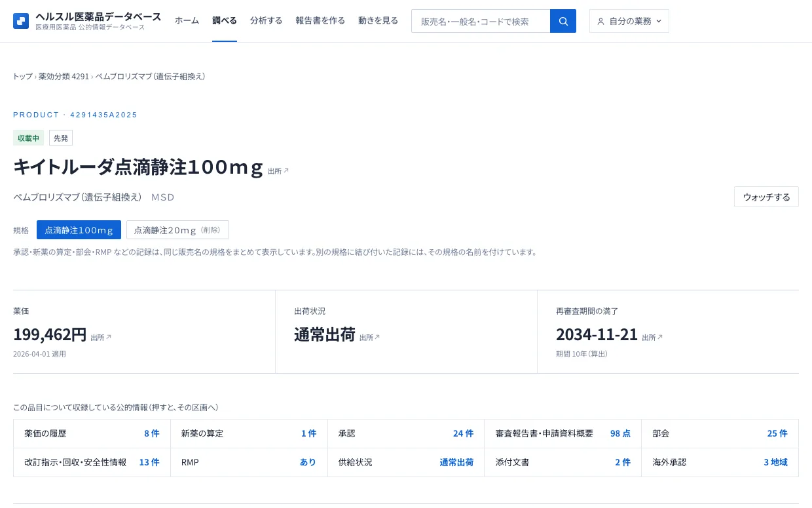Viewport: 812px width, 508px height.
Task: Click the magnifier search button
Action: (563, 21)
